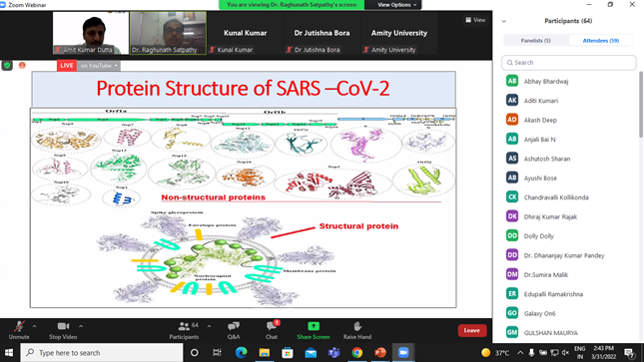The height and width of the screenshot is (362, 644).
Task: Open the Participants panel icon
Action: click(x=184, y=330)
